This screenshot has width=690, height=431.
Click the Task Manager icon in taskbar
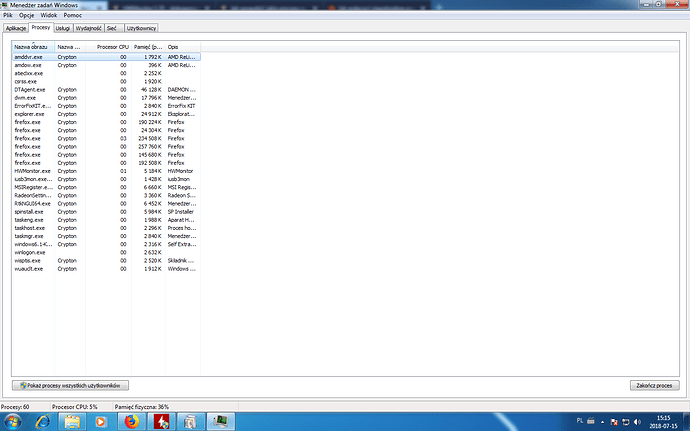tap(218, 421)
